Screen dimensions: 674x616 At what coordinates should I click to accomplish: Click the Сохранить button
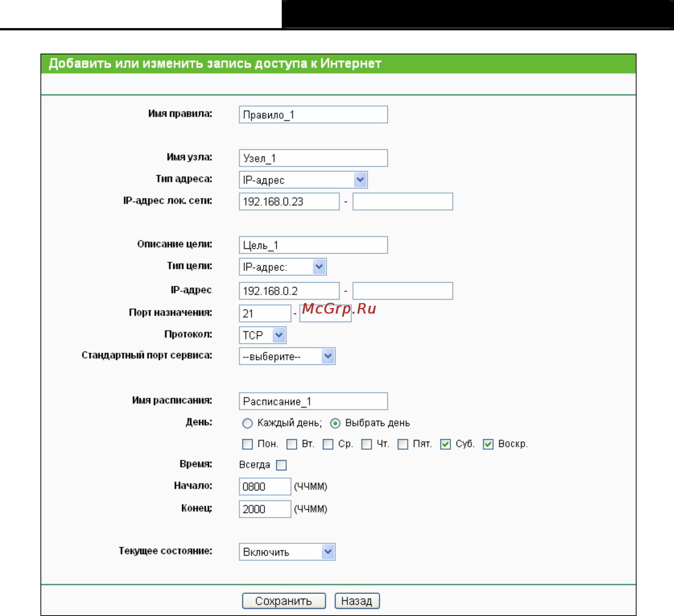tap(284, 601)
